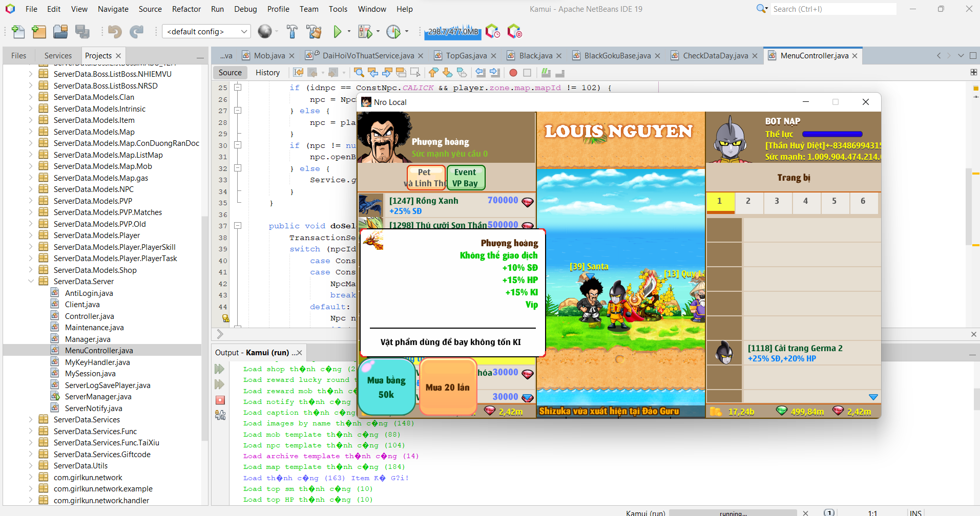Open the default config dropdown

[x=206, y=32]
